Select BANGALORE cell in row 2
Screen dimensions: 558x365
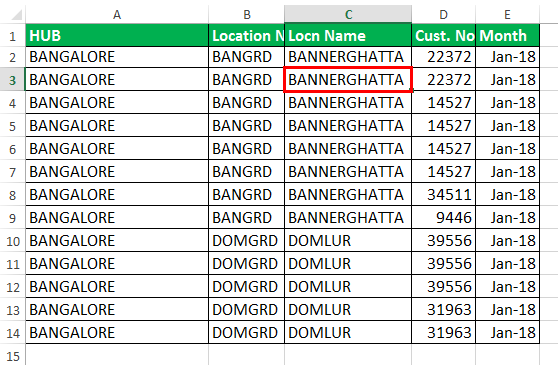point(117,57)
